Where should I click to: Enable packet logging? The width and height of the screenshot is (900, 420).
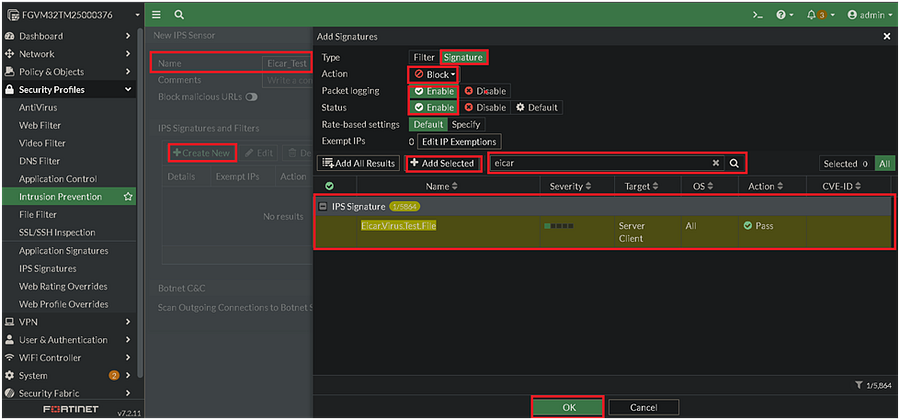pyautogui.click(x=435, y=91)
